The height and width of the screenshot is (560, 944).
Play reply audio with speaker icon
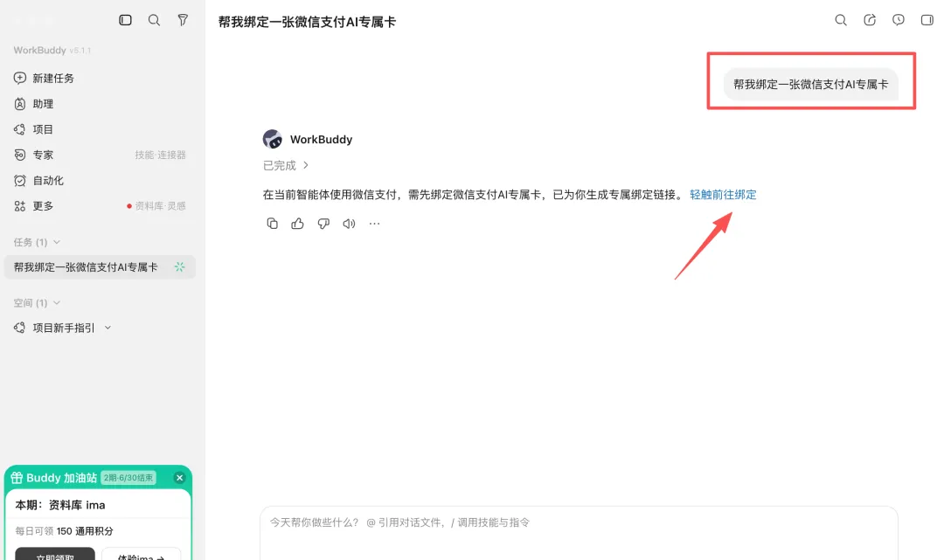click(349, 224)
